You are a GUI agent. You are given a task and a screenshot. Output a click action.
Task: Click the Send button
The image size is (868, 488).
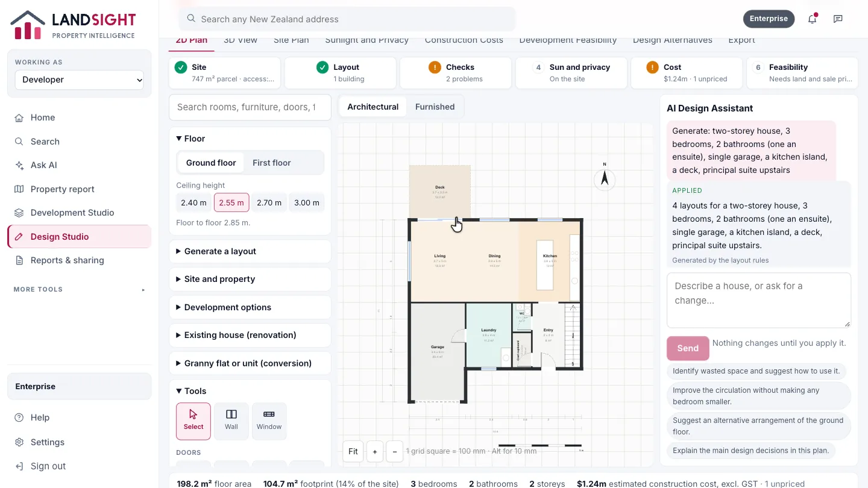coord(688,348)
